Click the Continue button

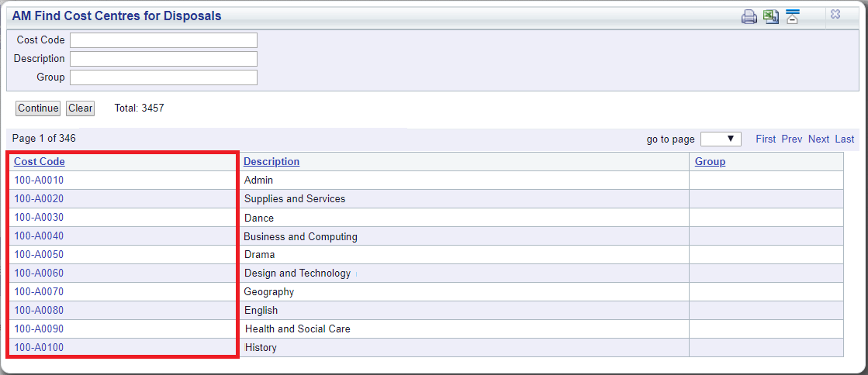pyautogui.click(x=38, y=108)
